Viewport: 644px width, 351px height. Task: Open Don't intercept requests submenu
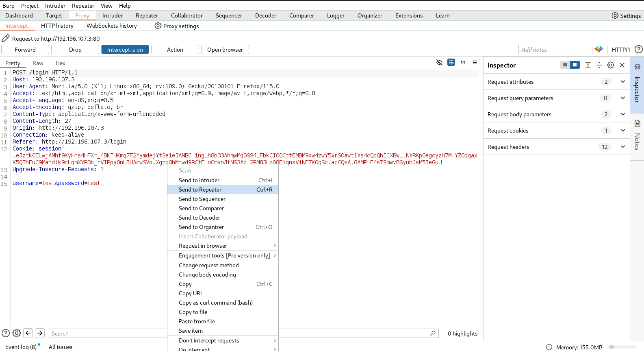[x=223, y=340]
